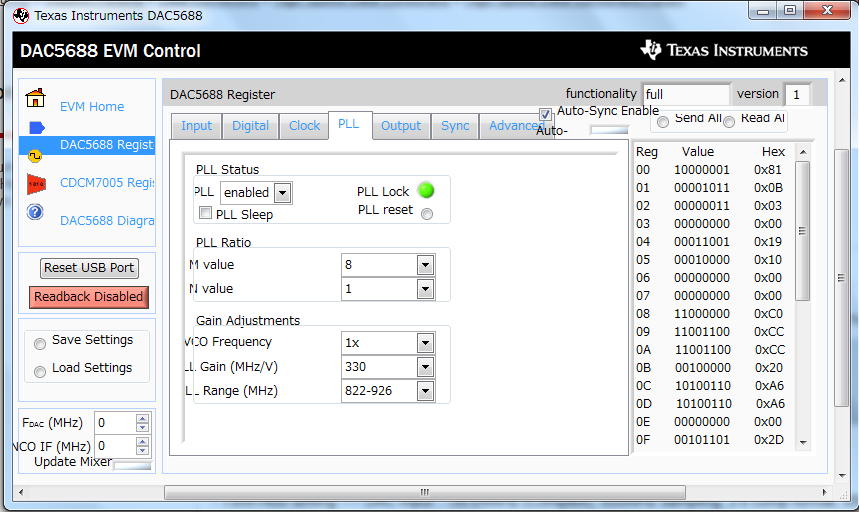Click the Texas Instruments logo in header
The image size is (859, 512).
coord(724,50)
